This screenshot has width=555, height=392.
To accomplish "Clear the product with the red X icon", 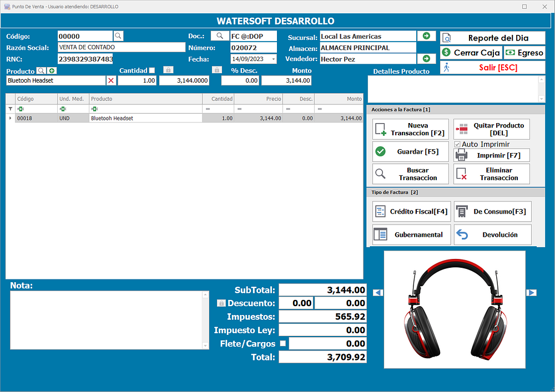I will tap(111, 81).
